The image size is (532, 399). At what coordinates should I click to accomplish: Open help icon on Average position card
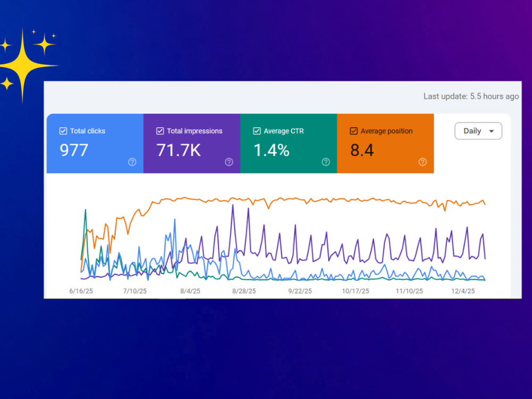tap(422, 162)
